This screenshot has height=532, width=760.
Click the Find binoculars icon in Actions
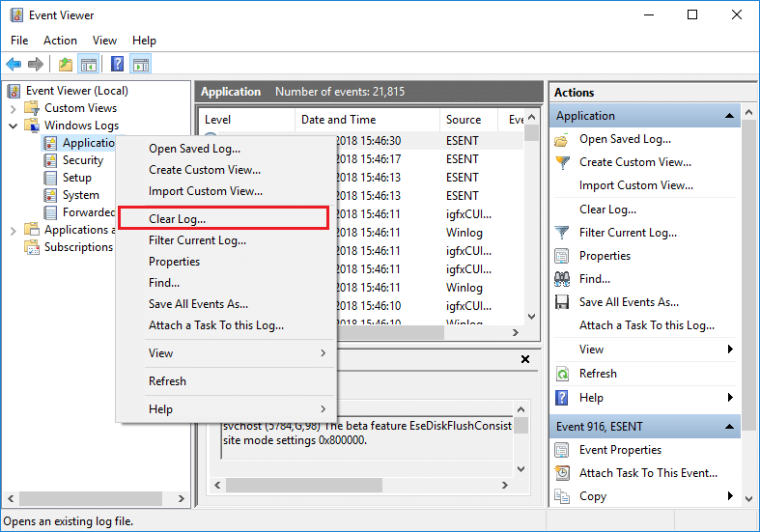562,279
